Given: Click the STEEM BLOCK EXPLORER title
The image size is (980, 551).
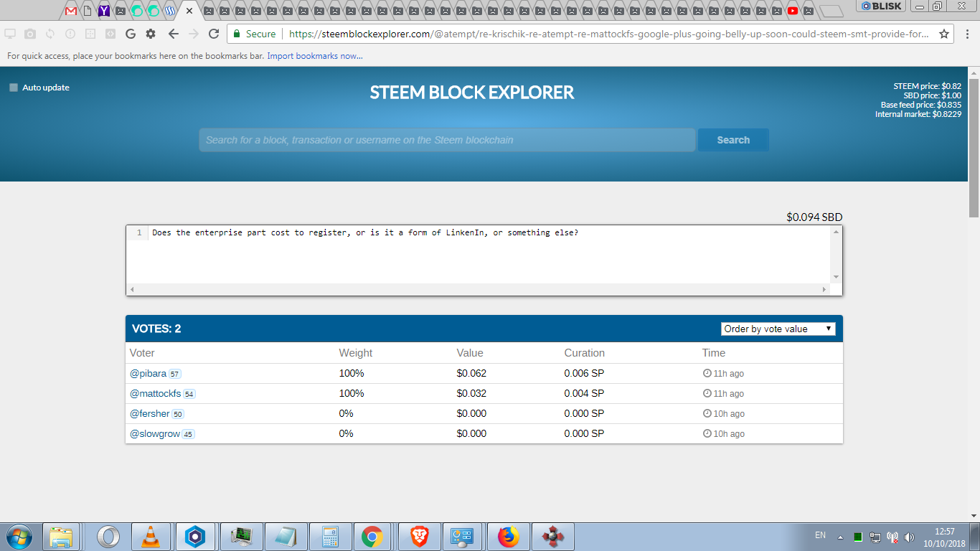Looking at the screenshot, I should [x=472, y=93].
